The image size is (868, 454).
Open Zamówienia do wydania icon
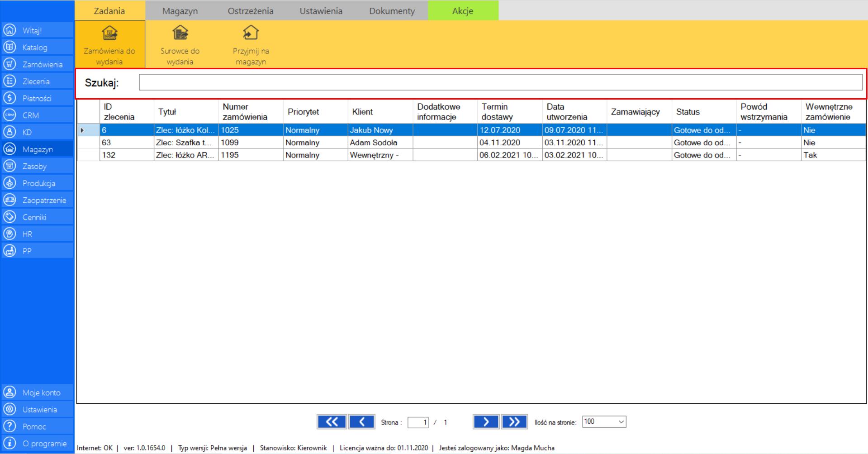109,34
